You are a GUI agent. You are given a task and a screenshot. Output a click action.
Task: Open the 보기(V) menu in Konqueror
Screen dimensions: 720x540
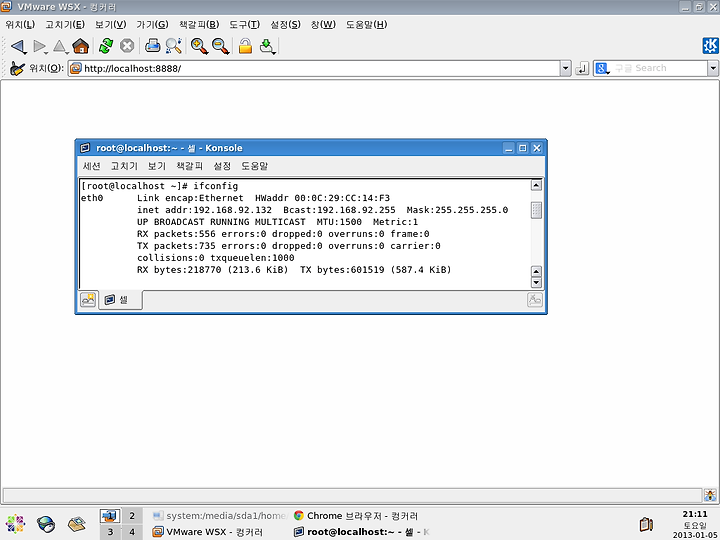[x=111, y=24]
